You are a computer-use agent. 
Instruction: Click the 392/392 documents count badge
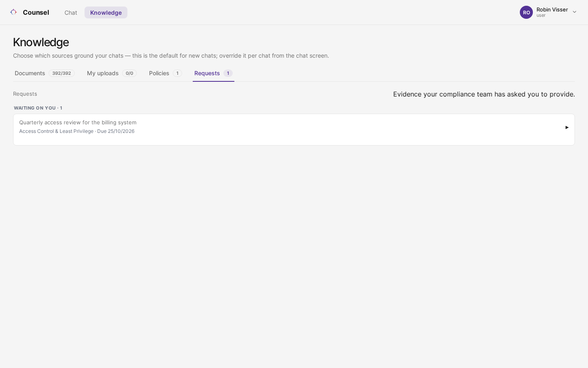[62, 73]
